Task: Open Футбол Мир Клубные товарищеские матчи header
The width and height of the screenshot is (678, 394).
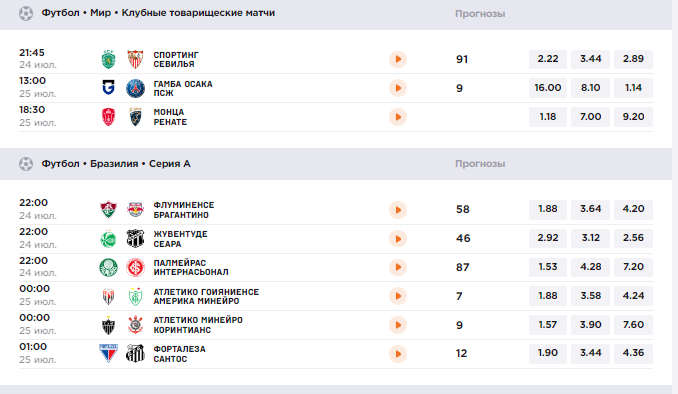Action: (x=158, y=13)
